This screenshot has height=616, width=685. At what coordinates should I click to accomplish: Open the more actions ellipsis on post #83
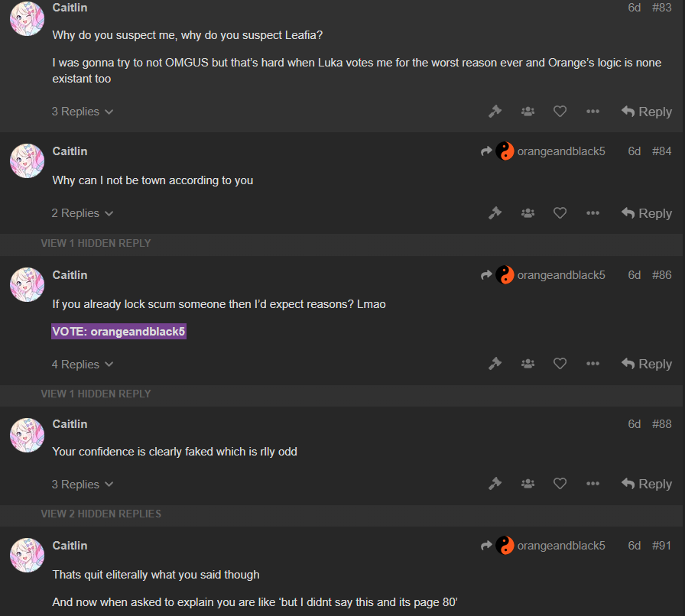pyautogui.click(x=592, y=112)
